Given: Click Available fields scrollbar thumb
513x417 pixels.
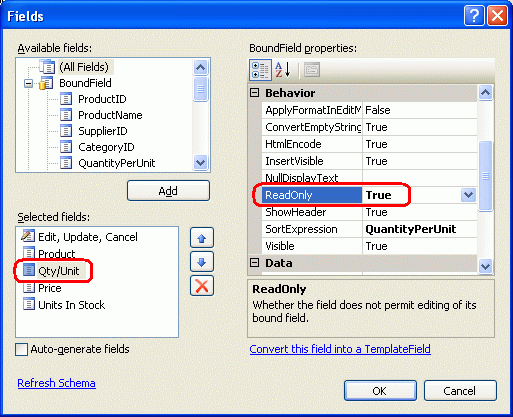Looking at the screenshot, I should pyautogui.click(x=200, y=89).
